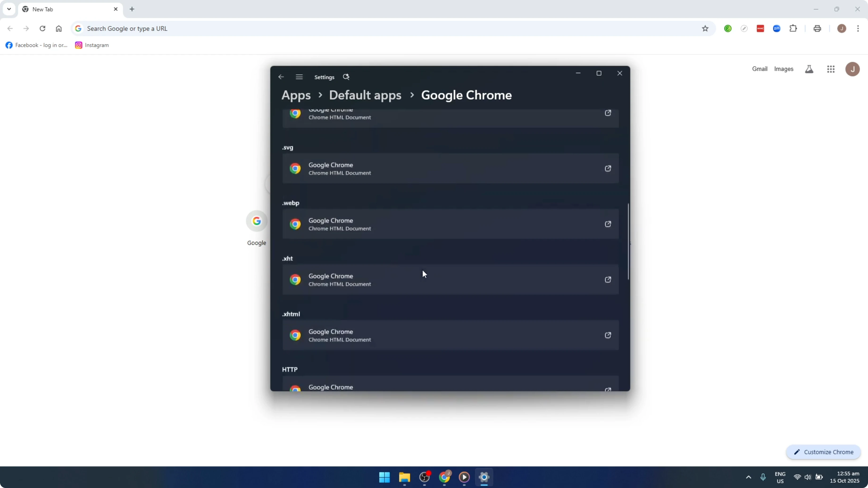Change default app for .xht
868x488 pixels.
(451, 280)
